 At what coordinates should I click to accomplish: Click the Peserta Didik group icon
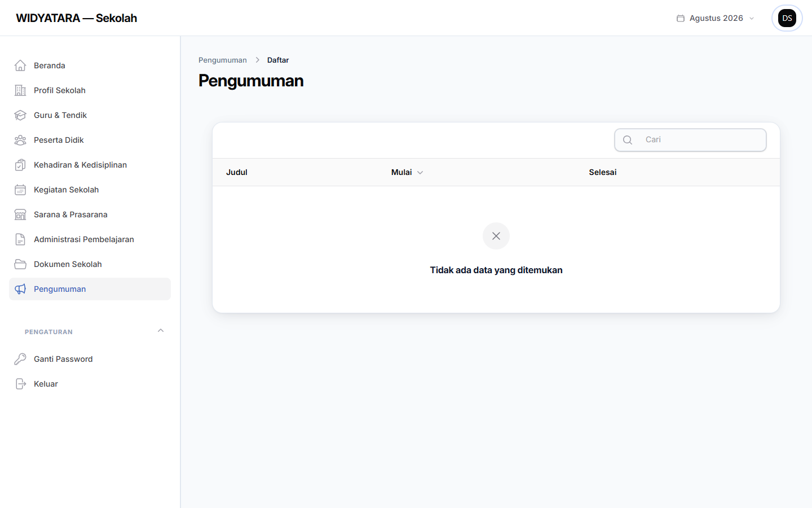pyautogui.click(x=20, y=140)
